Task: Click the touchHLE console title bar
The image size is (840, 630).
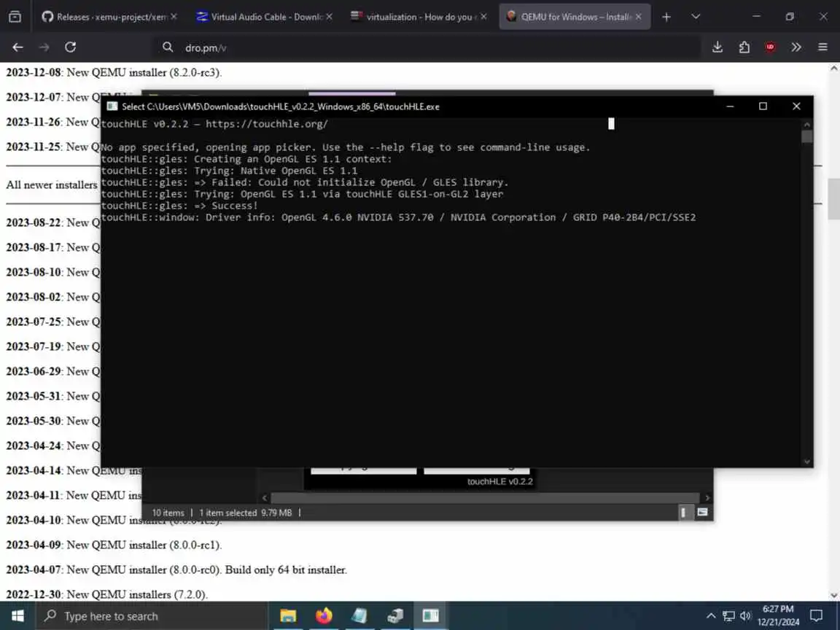Action: (407, 106)
